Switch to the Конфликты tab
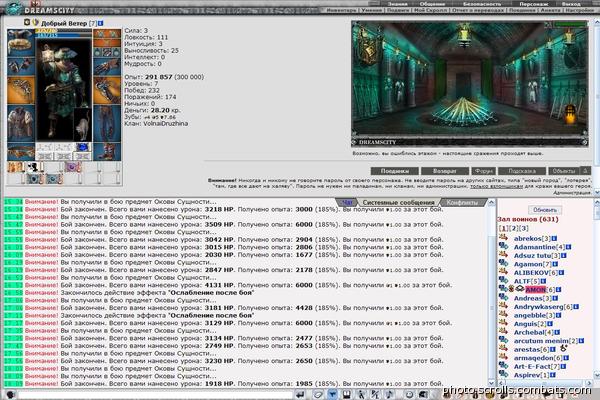This screenshot has width=600, height=400. coord(462,202)
